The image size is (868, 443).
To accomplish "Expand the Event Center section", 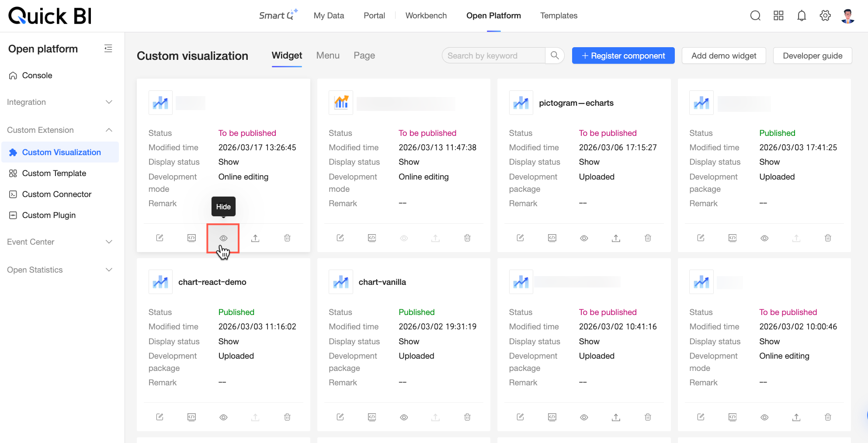I will pyautogui.click(x=60, y=242).
